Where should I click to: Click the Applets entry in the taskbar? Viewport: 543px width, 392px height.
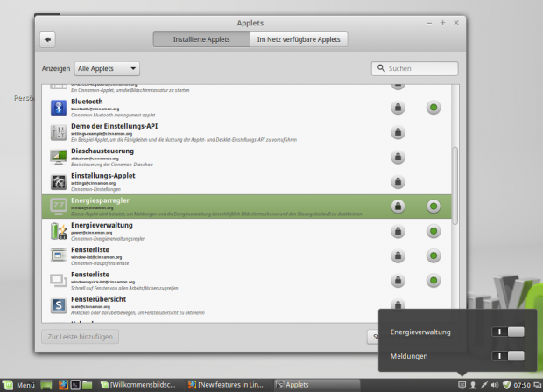317,385
